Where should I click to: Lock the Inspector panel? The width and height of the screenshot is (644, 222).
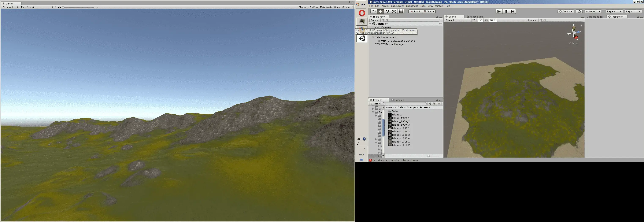pos(638,17)
